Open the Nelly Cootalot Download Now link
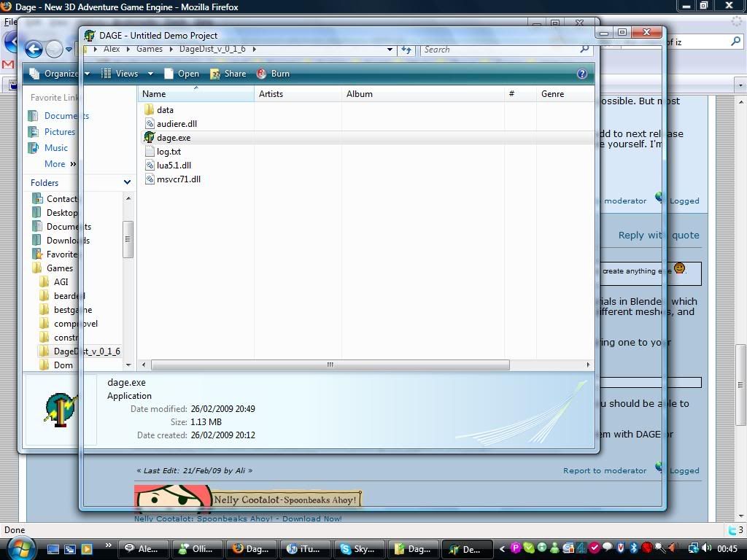 click(x=238, y=518)
